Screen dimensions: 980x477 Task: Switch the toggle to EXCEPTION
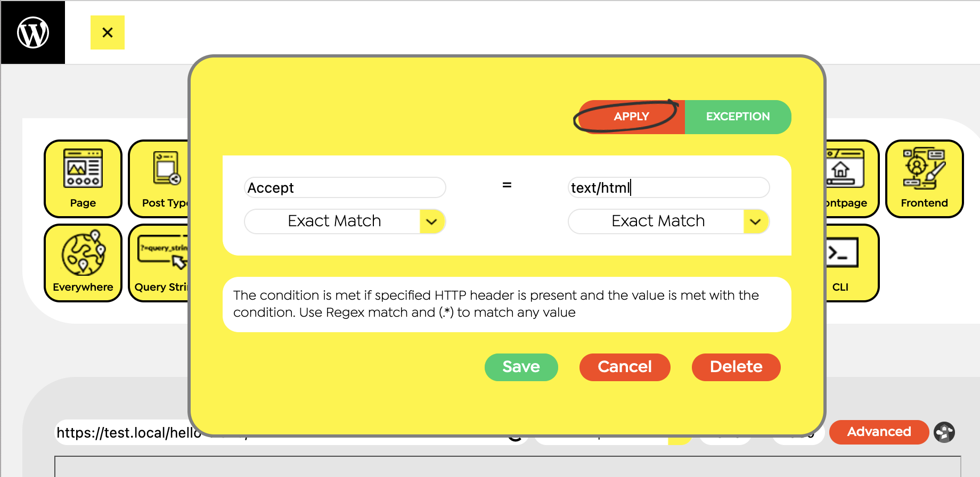738,117
